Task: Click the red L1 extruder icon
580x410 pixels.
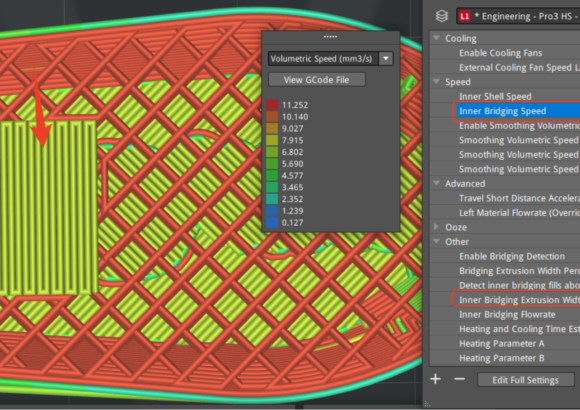Action: [x=465, y=16]
